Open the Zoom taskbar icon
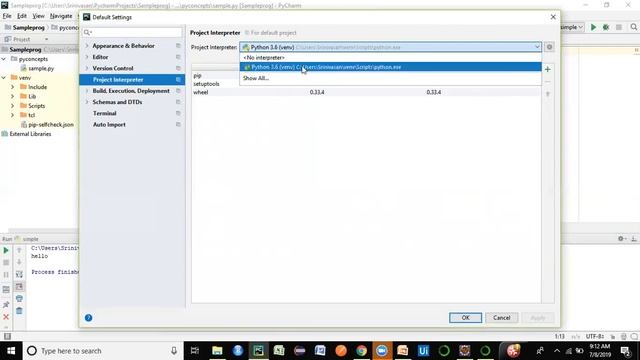Viewport: 640px width, 360px height. [382, 351]
